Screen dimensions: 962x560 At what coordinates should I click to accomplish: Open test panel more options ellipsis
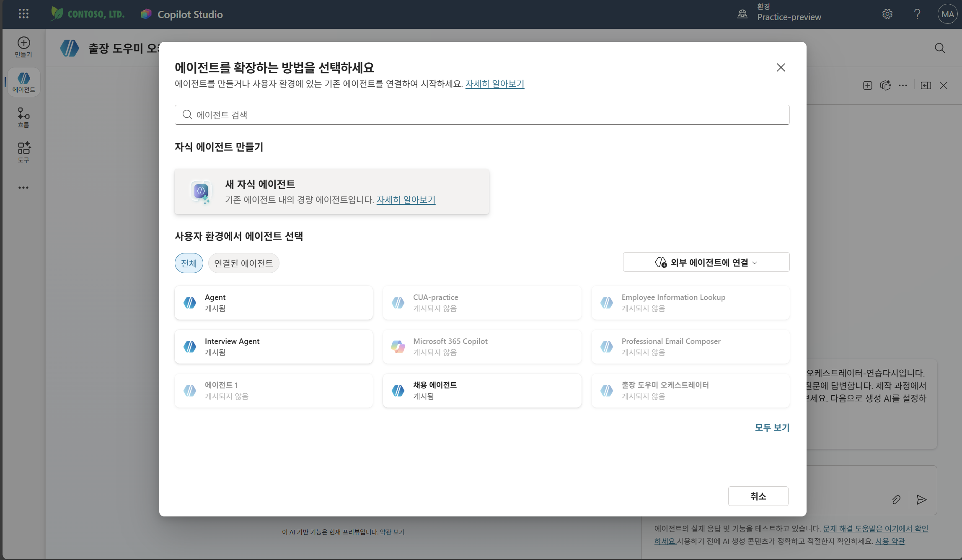click(903, 85)
